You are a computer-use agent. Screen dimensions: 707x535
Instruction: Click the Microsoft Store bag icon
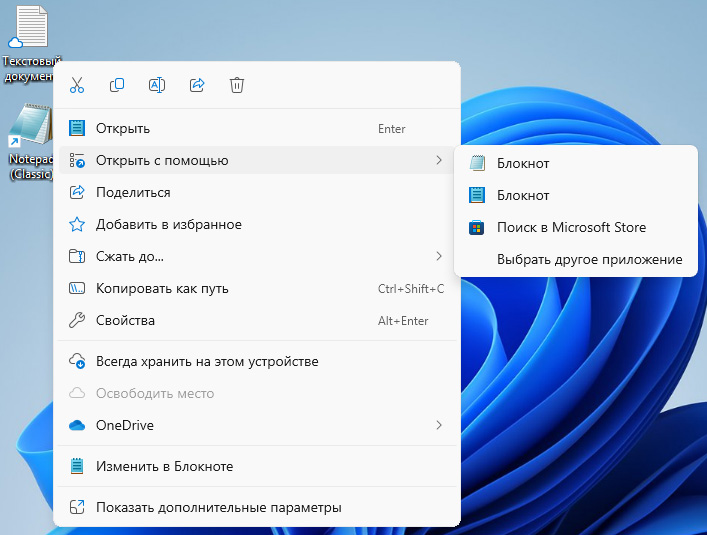[477, 227]
